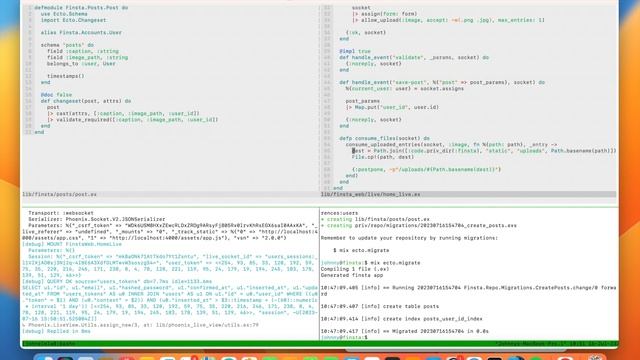The width and height of the screenshot is (640, 360).
Task: Click the 'timestamps()' line
Action: (65, 76)
